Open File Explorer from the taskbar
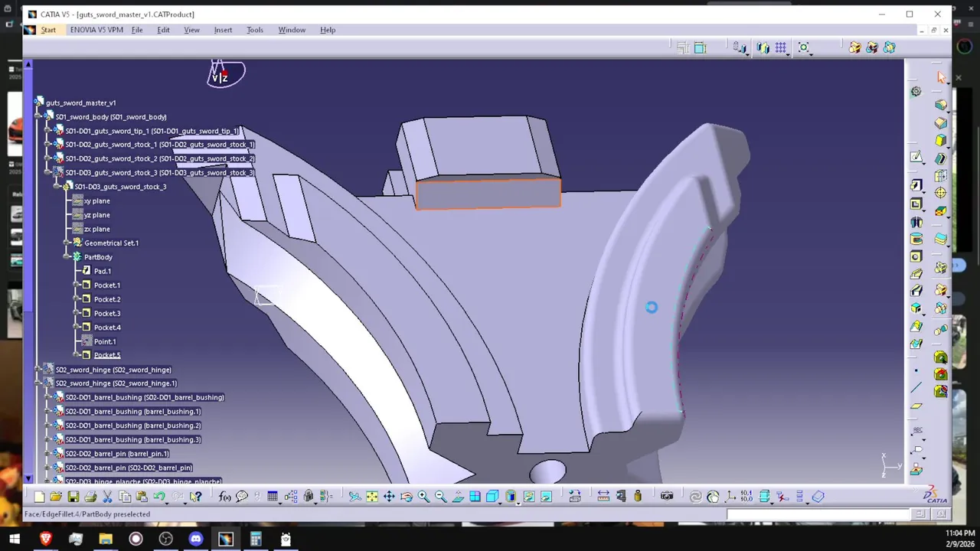This screenshot has width=980, height=551. click(x=106, y=540)
